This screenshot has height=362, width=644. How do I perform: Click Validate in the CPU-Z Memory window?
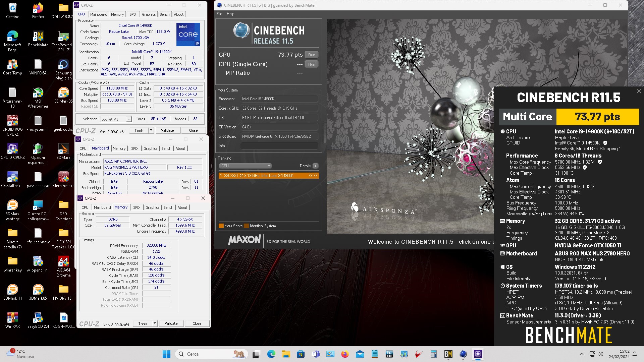(171, 323)
